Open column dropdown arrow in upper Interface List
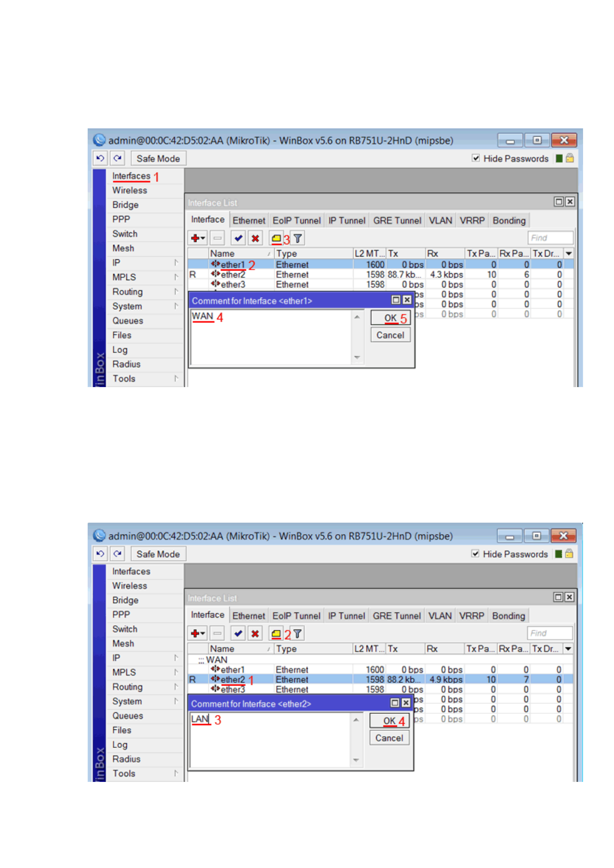 point(569,253)
